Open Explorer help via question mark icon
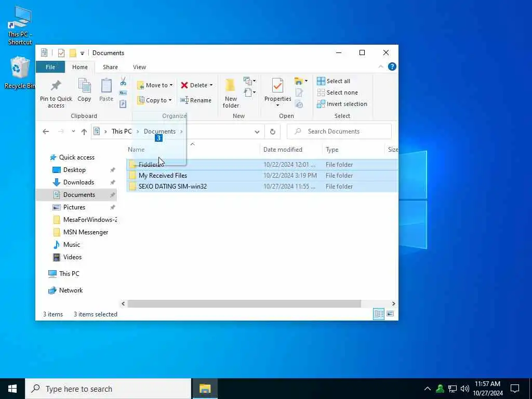Viewport: 532px width, 399px height. [x=392, y=67]
